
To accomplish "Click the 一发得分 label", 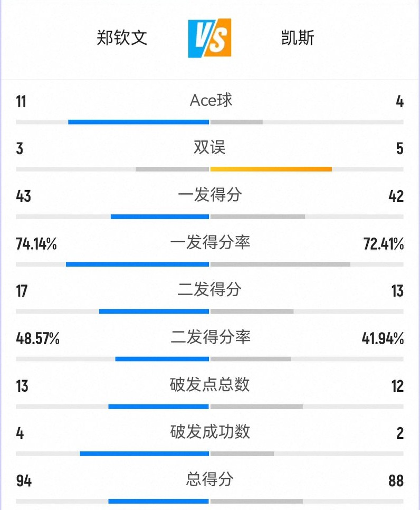I will pyautogui.click(x=209, y=195).
